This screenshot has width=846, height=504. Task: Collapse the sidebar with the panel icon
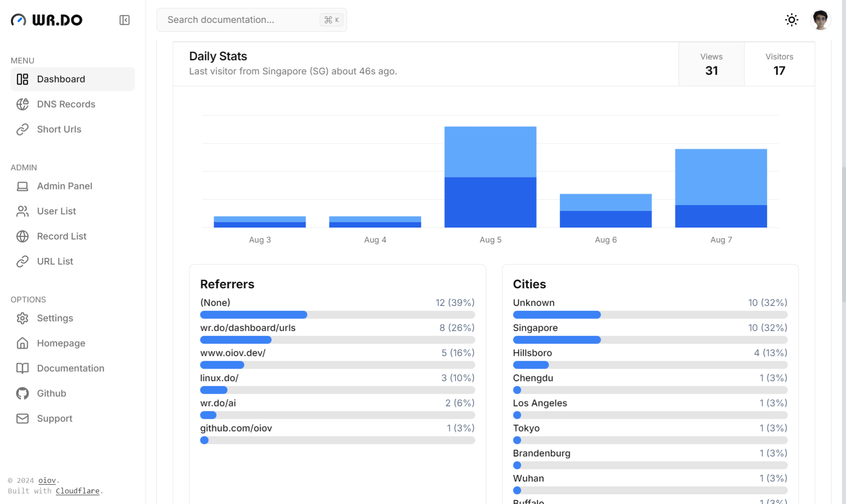[x=124, y=20]
